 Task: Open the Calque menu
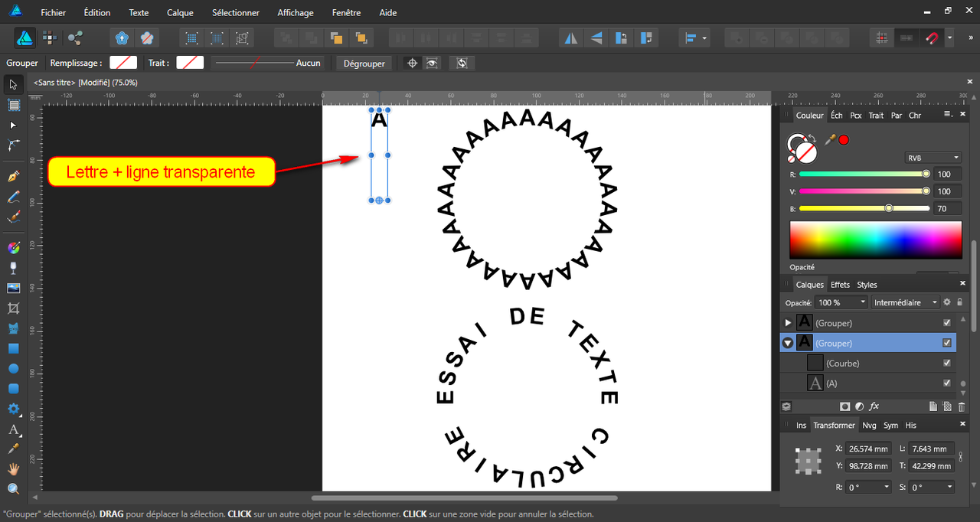click(180, 12)
